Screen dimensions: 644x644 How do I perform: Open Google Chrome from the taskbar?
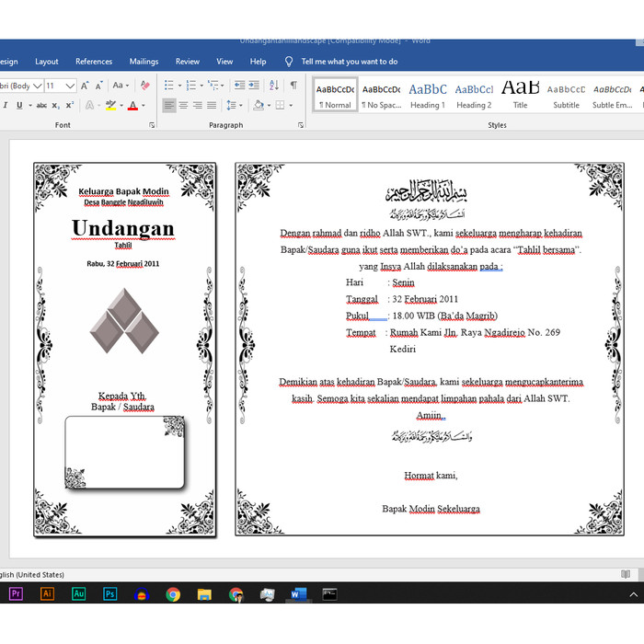[x=173, y=594]
